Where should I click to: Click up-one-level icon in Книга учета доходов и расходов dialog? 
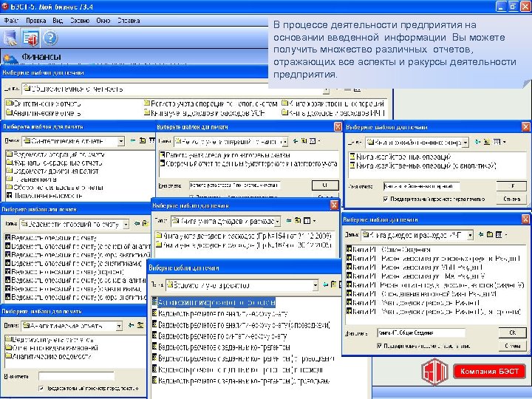[x=298, y=220]
